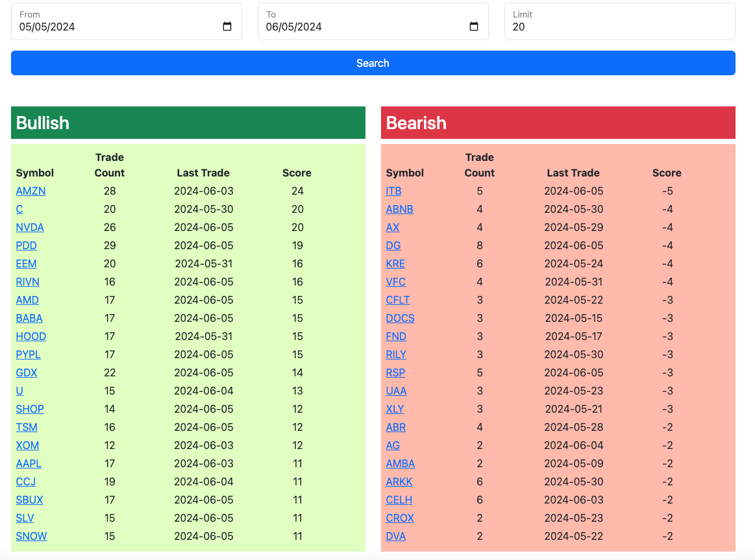Open the GDX symbol link

pos(27,373)
